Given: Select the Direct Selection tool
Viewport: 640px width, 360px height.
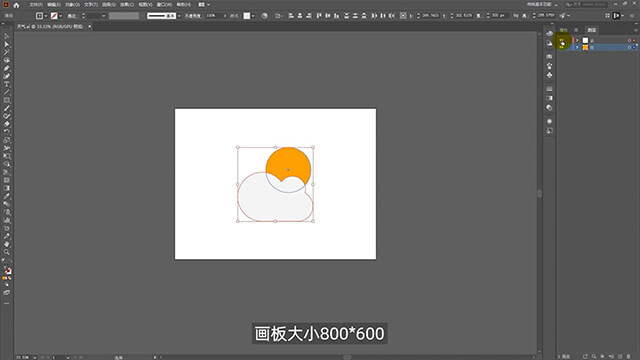Looking at the screenshot, I should pos(7,44).
